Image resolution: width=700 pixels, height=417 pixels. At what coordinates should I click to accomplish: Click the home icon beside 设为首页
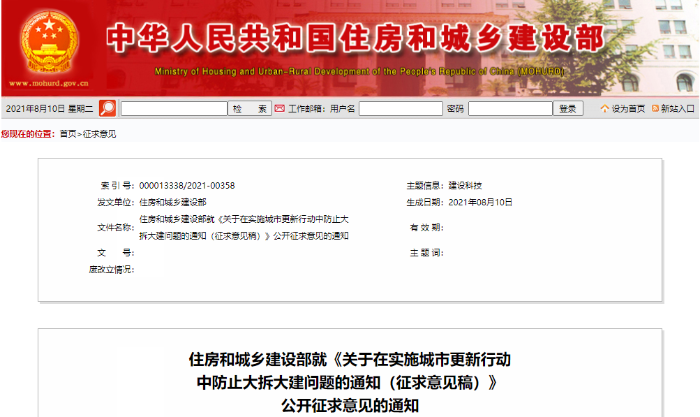pyautogui.click(x=603, y=108)
